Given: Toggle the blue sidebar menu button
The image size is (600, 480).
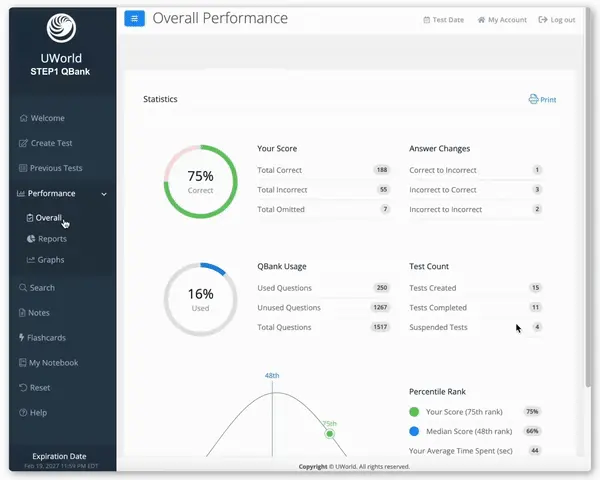Looking at the screenshot, I should tap(134, 18).
